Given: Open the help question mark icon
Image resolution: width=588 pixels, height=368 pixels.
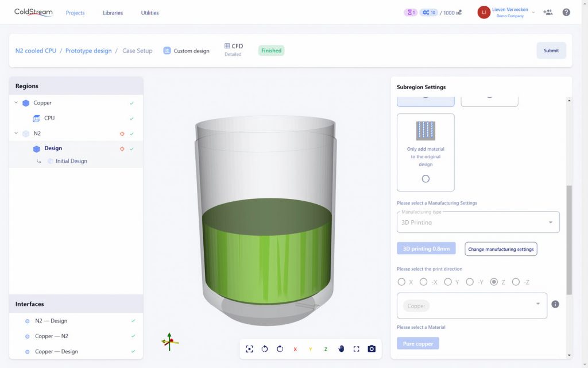Looking at the screenshot, I should (x=566, y=13).
